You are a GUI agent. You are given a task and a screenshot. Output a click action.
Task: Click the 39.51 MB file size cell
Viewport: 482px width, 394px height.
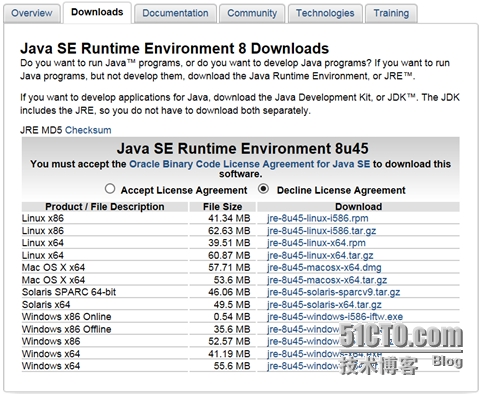(229, 243)
